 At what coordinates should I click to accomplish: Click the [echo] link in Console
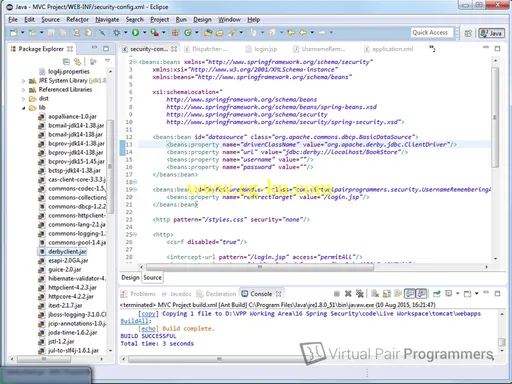(x=148, y=329)
